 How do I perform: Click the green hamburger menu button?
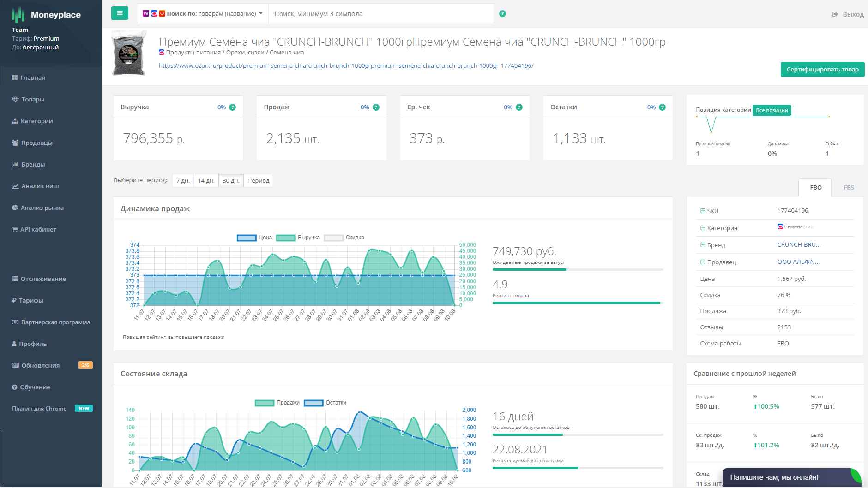tap(120, 13)
